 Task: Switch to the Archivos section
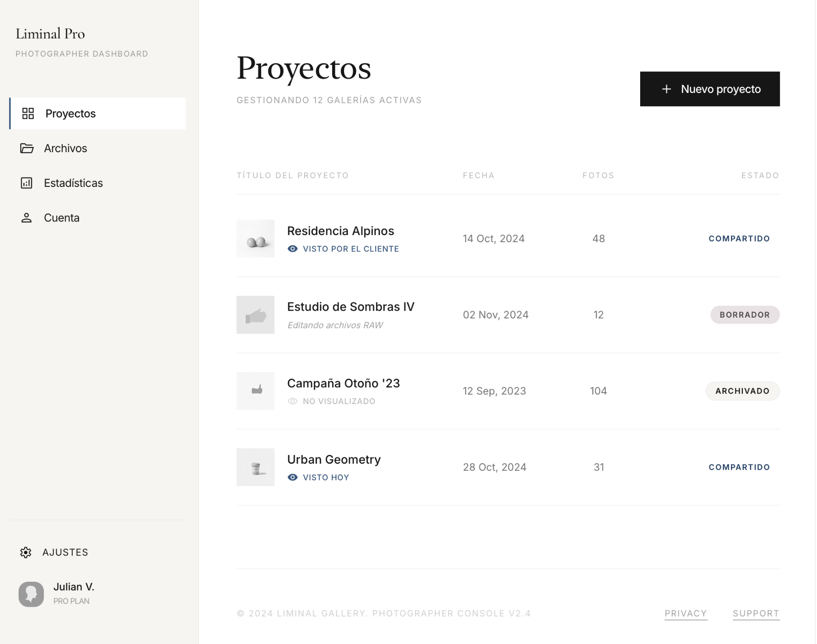click(x=65, y=148)
